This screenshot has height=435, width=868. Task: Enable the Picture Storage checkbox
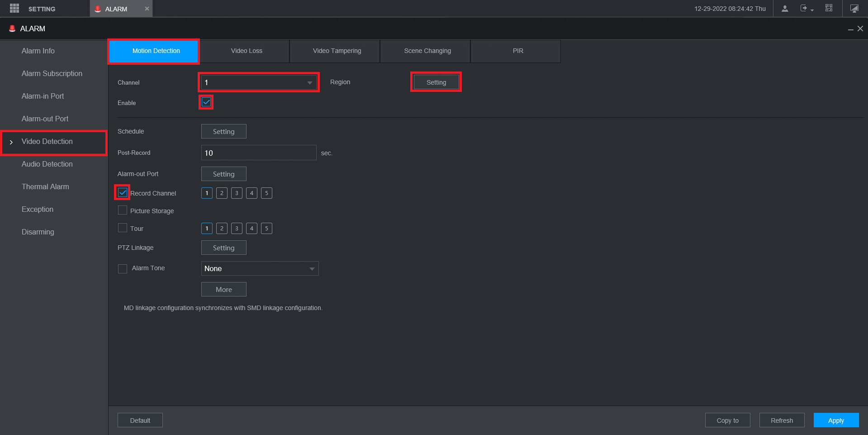tap(123, 210)
